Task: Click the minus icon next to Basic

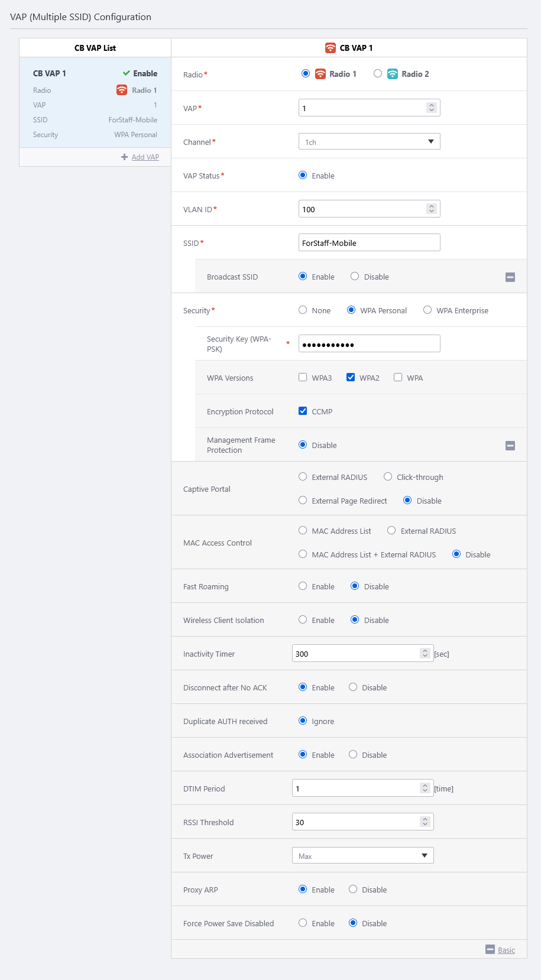Action: [x=490, y=949]
